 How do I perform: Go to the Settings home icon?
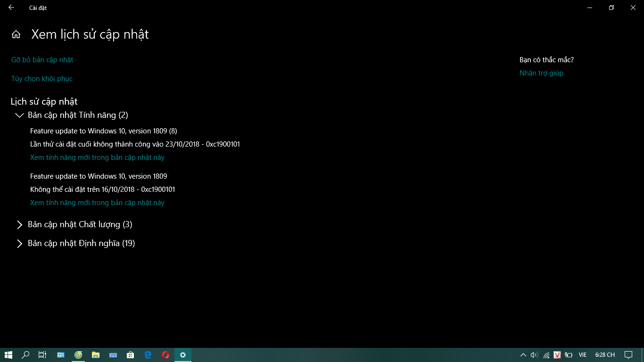(x=16, y=34)
